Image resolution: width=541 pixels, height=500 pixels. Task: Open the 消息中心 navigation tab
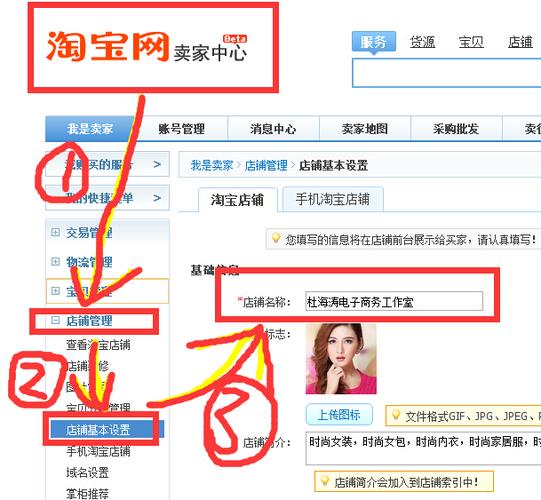(273, 129)
